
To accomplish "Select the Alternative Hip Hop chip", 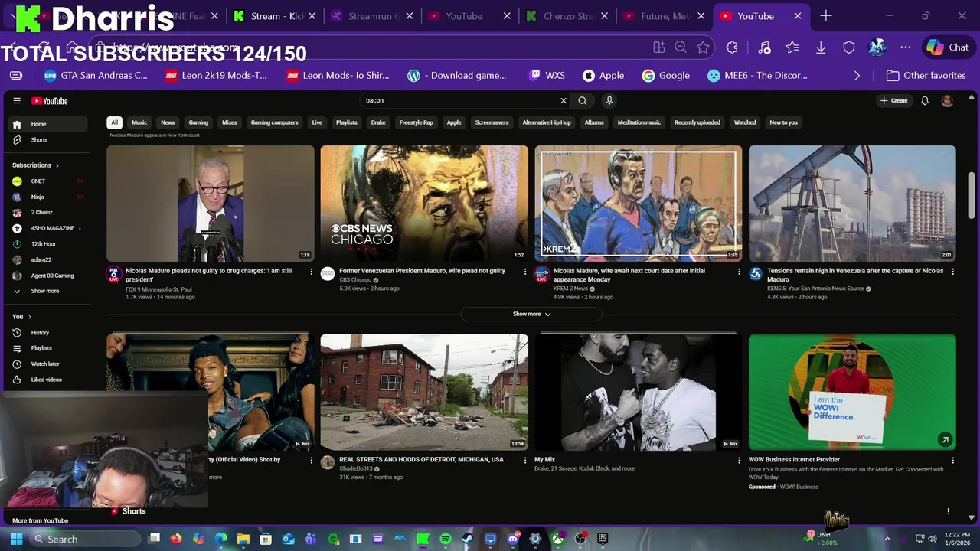I will tap(547, 122).
